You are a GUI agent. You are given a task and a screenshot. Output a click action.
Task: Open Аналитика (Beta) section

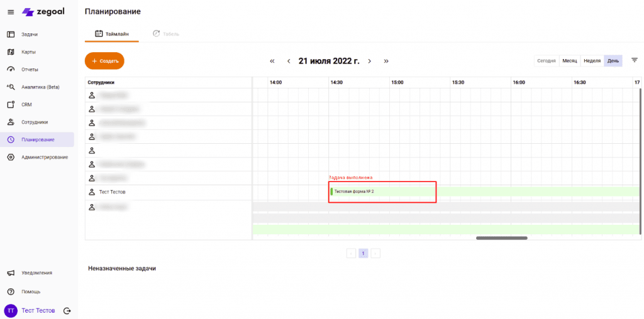coord(40,87)
